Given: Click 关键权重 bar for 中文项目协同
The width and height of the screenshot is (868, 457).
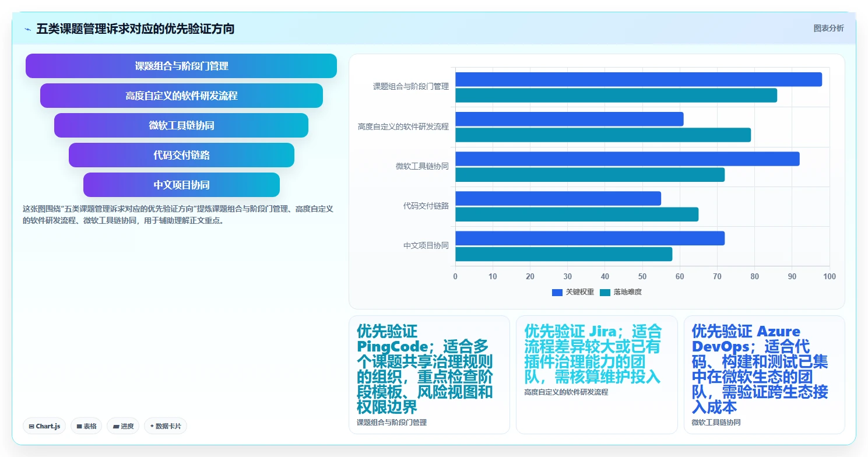Looking at the screenshot, I should point(590,238).
